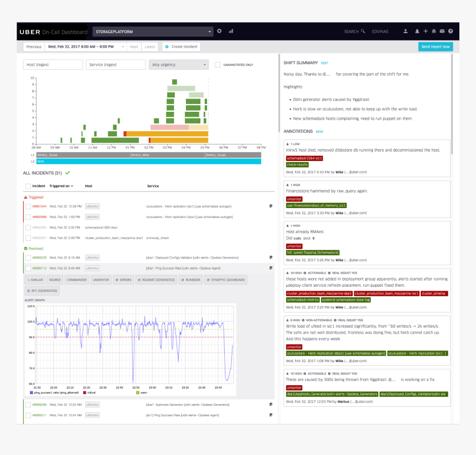Open the bar chart statistics icon
Screen dimensions: 476x455
tap(231, 31)
